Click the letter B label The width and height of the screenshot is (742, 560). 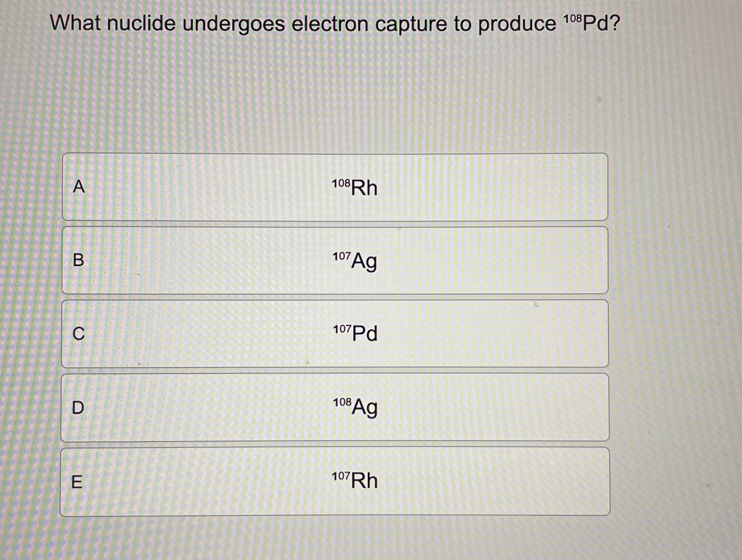78,260
